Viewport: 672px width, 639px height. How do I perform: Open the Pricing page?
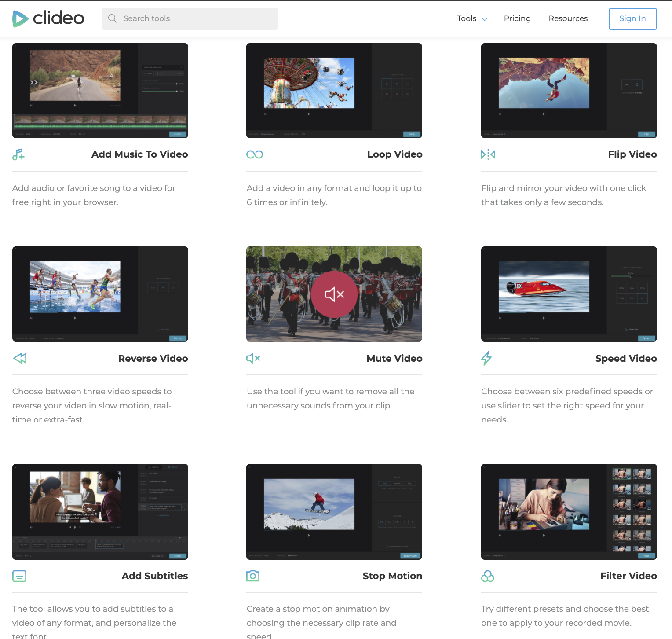pyautogui.click(x=517, y=18)
